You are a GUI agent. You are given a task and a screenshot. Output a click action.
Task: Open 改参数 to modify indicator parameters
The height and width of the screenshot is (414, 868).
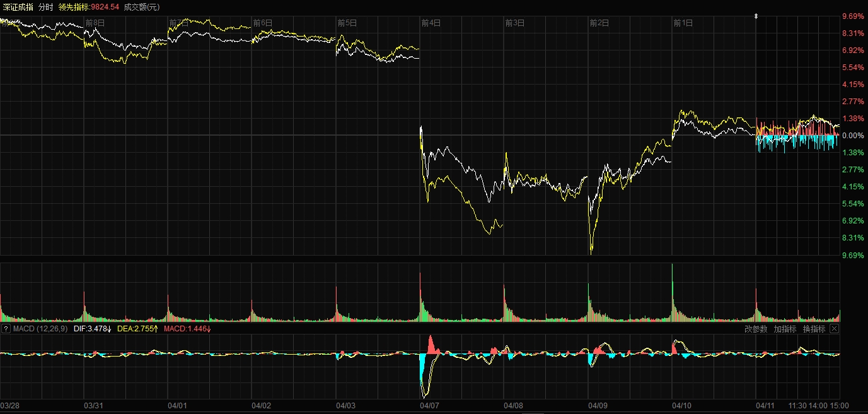(756, 329)
